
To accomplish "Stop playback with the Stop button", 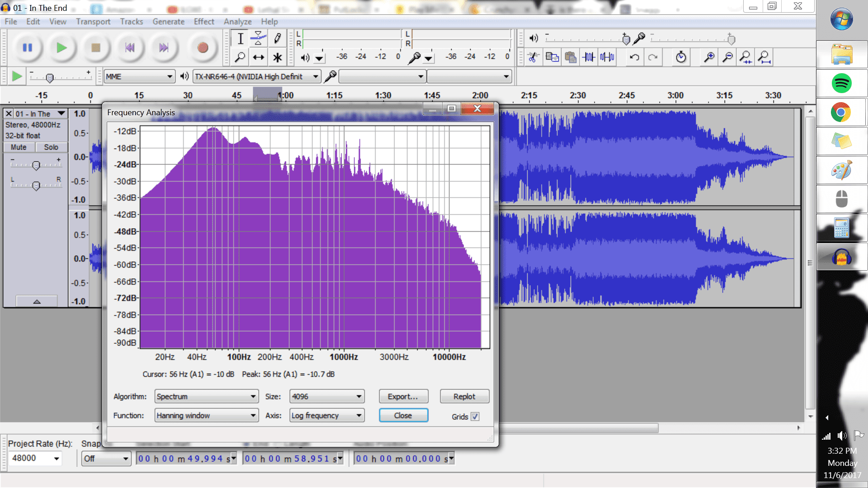I will click(96, 47).
